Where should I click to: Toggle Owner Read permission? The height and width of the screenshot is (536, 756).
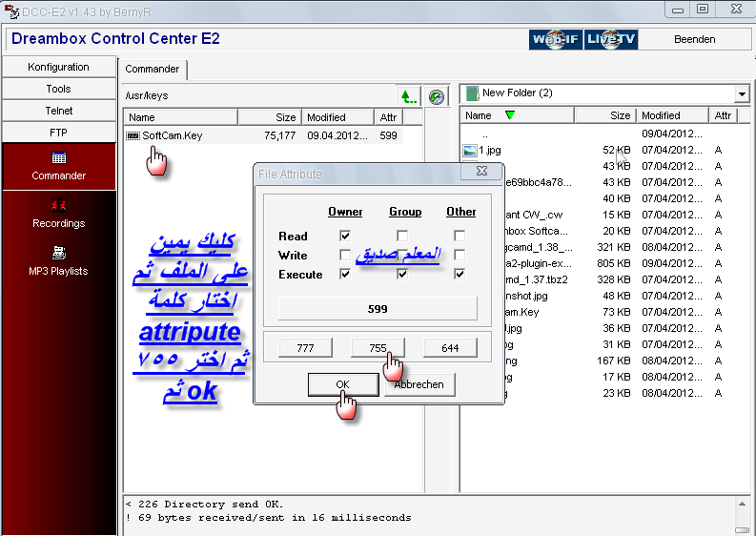click(x=345, y=236)
